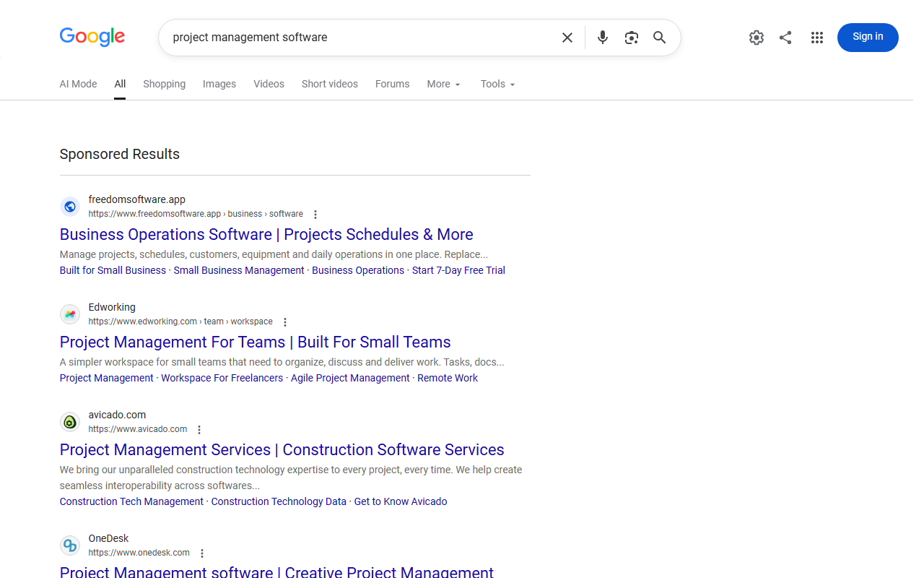The height and width of the screenshot is (578, 924).
Task: Click the freedomsoftware.app globe favicon
Action: [x=70, y=207]
